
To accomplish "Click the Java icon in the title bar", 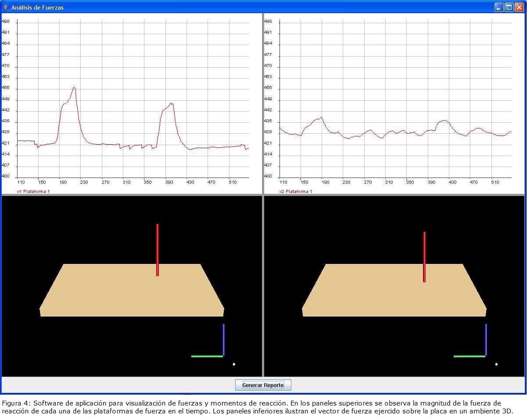I will click(6, 7).
